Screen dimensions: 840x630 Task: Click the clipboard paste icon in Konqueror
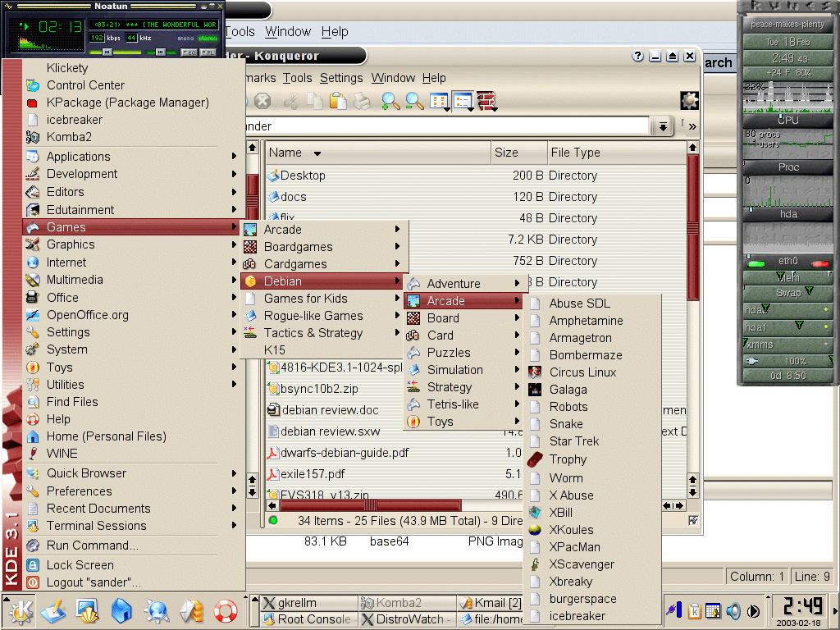pyautogui.click(x=338, y=101)
